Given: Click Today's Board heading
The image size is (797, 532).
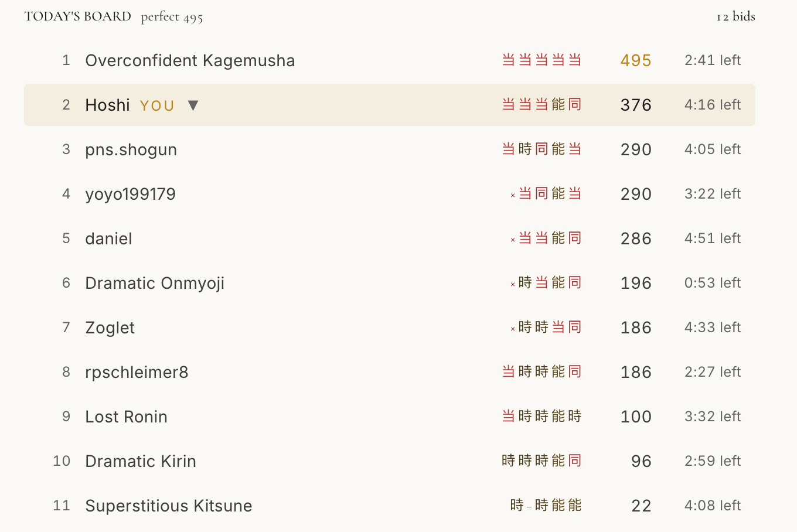Looking at the screenshot, I should click(x=78, y=16).
